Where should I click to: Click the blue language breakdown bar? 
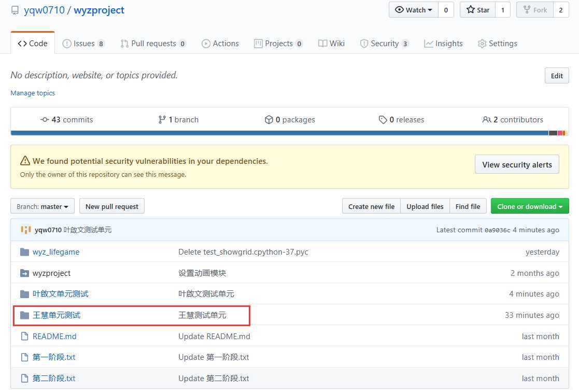pyautogui.click(x=279, y=133)
